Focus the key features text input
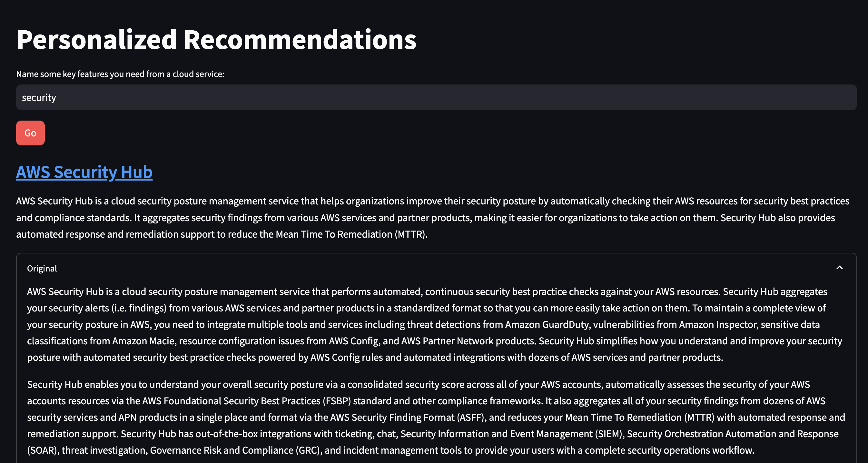The width and height of the screenshot is (868, 463). (436, 97)
